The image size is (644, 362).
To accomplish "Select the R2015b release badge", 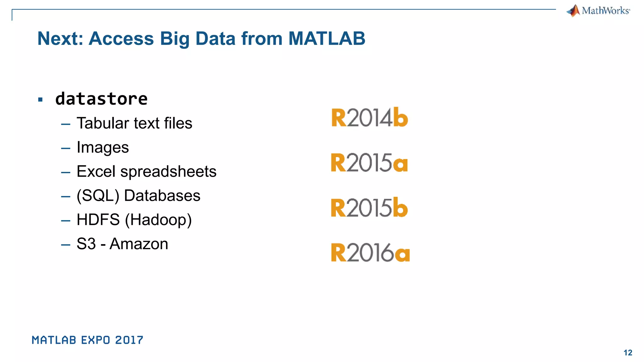I will tap(369, 207).
